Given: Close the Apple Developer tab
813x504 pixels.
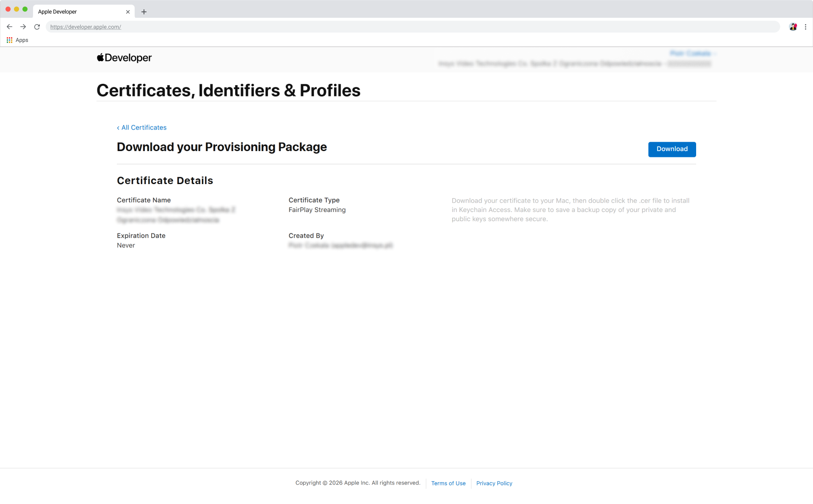Looking at the screenshot, I should 128,12.
